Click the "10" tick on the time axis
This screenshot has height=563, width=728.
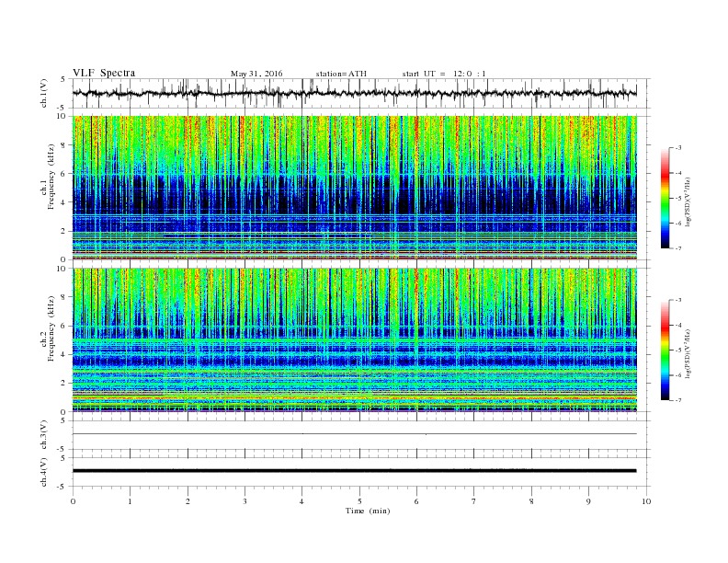[x=646, y=501]
